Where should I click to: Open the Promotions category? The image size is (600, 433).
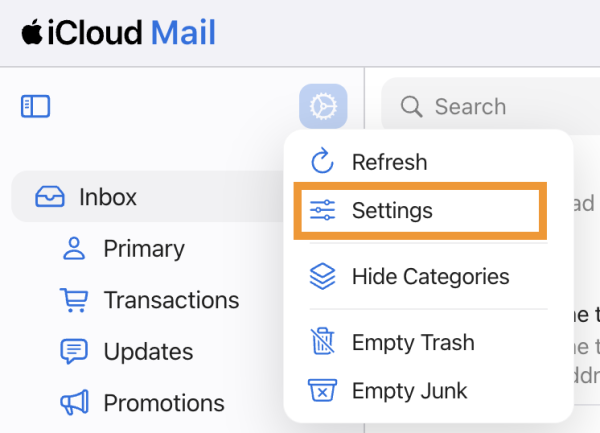point(142,402)
